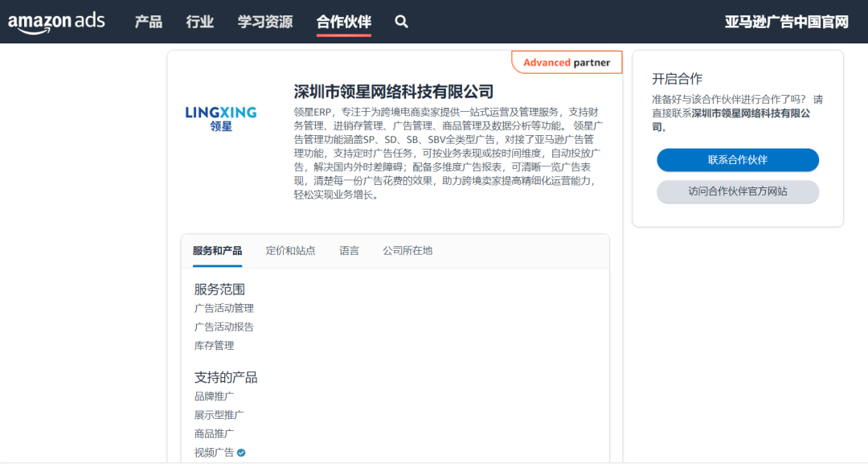Click the Advanced partner badge
The height and width of the screenshot is (464, 868).
coord(567,63)
